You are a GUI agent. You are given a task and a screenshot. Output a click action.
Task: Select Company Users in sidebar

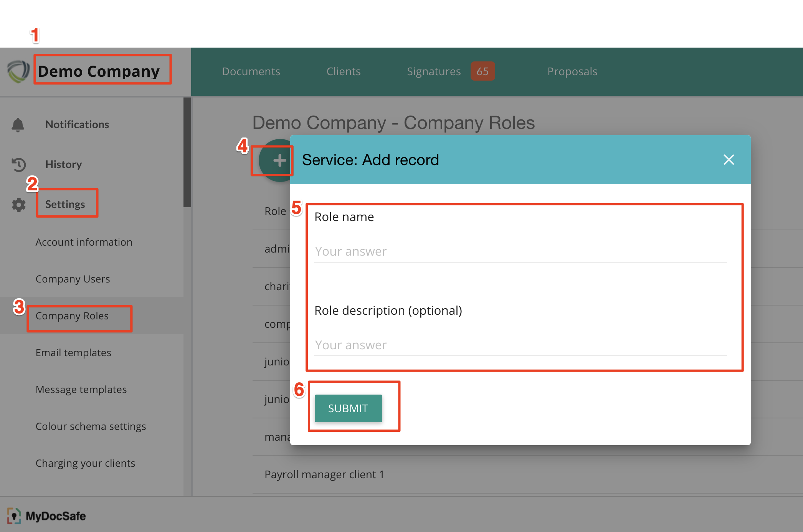[73, 279]
